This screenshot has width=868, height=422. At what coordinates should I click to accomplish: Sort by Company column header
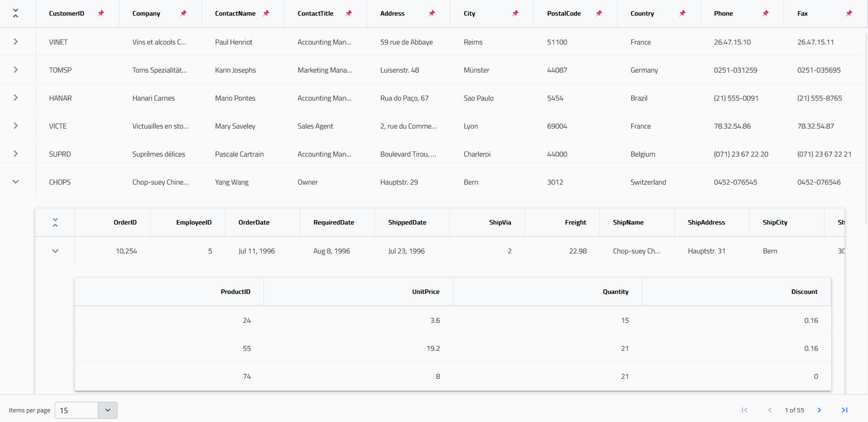point(146,13)
